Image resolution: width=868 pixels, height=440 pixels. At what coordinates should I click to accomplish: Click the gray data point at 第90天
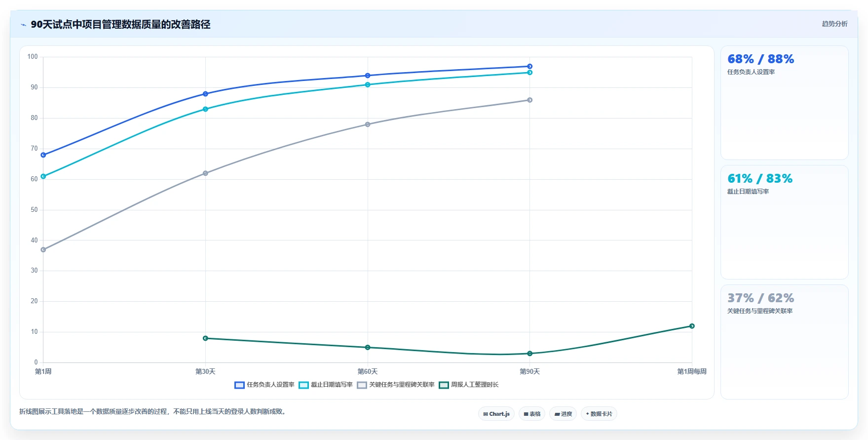(x=529, y=100)
